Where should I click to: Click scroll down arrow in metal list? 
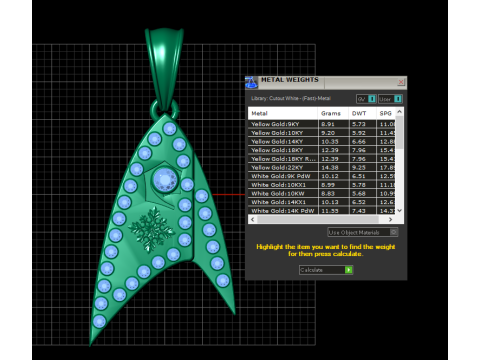pos(400,211)
